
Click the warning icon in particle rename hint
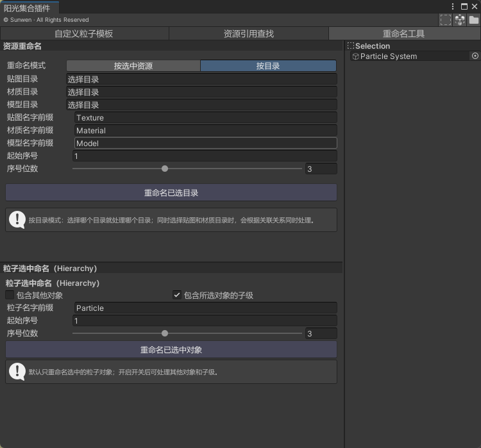[x=17, y=372]
